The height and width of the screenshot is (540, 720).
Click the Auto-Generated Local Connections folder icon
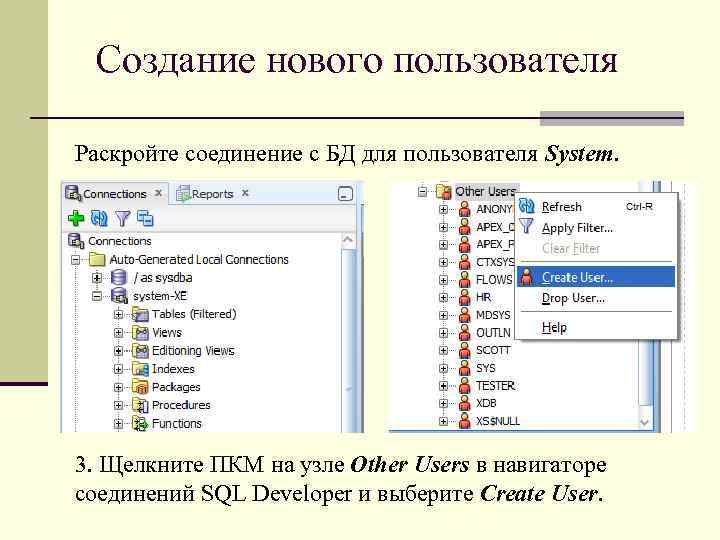[97, 259]
